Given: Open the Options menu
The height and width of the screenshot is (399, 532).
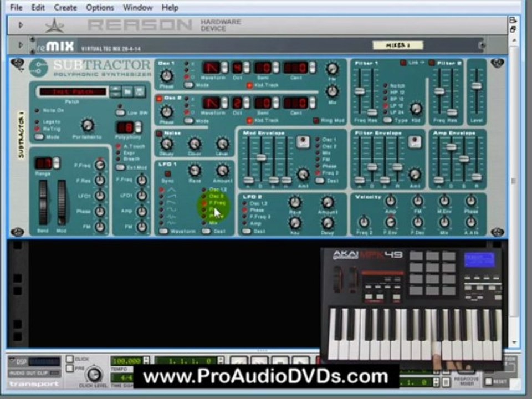Looking at the screenshot, I should click(100, 7).
